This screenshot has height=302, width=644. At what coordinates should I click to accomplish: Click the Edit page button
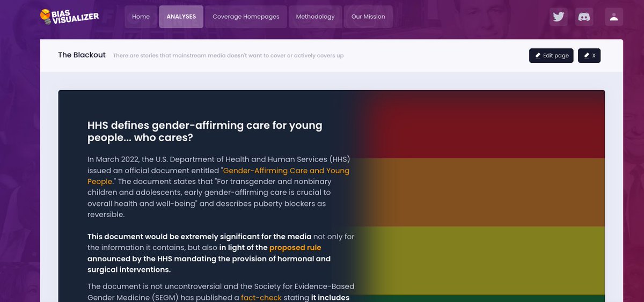coord(551,56)
